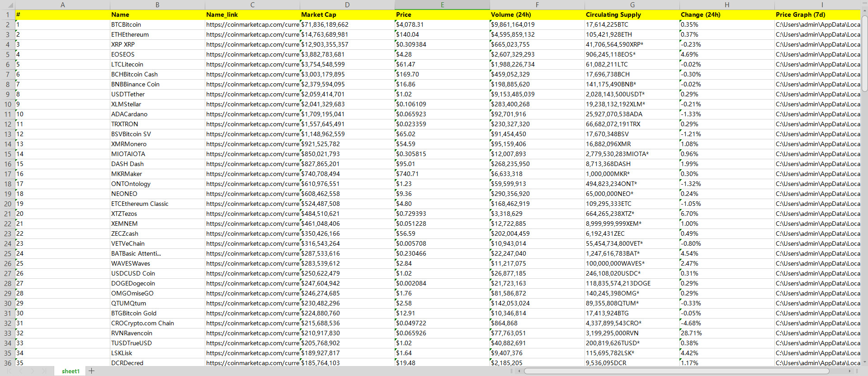Select column B header

coord(157,5)
